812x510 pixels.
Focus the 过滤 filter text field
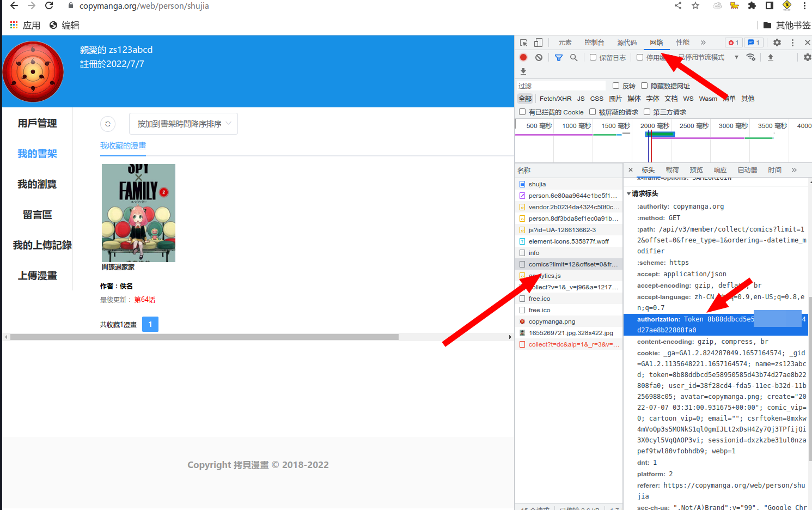click(x=560, y=86)
